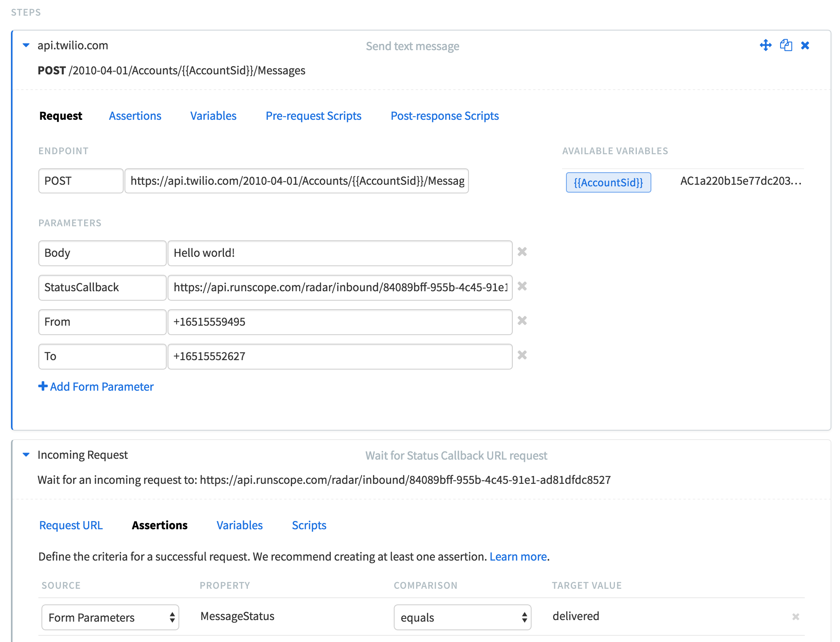Duplicate the api.twilio.com step
840x642 pixels.
(786, 45)
